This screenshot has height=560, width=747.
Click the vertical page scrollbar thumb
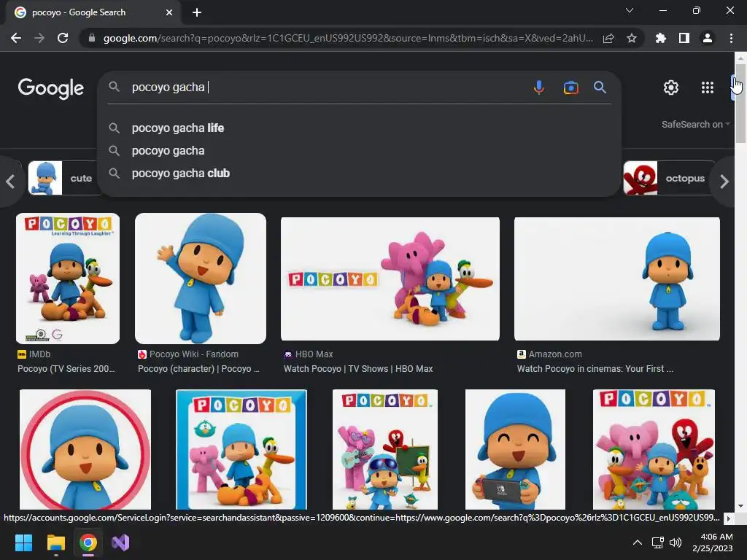coord(740,104)
